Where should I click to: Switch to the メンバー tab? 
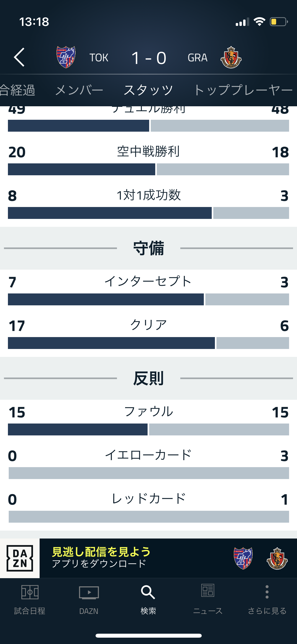click(x=79, y=90)
